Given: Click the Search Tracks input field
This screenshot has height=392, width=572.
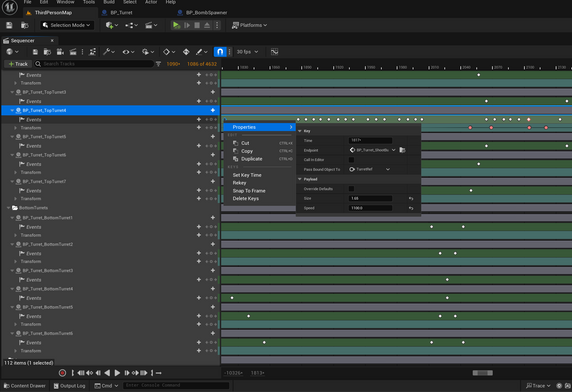Looking at the screenshot, I should tap(94, 64).
